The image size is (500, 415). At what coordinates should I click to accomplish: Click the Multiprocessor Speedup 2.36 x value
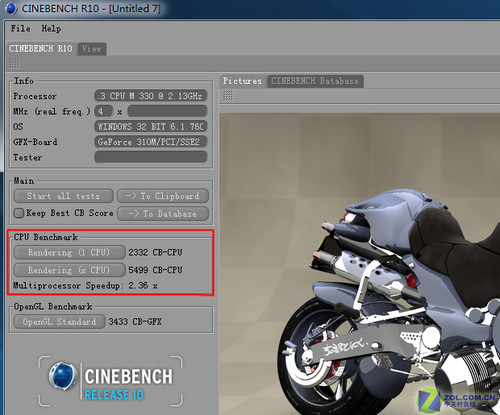pos(143,286)
